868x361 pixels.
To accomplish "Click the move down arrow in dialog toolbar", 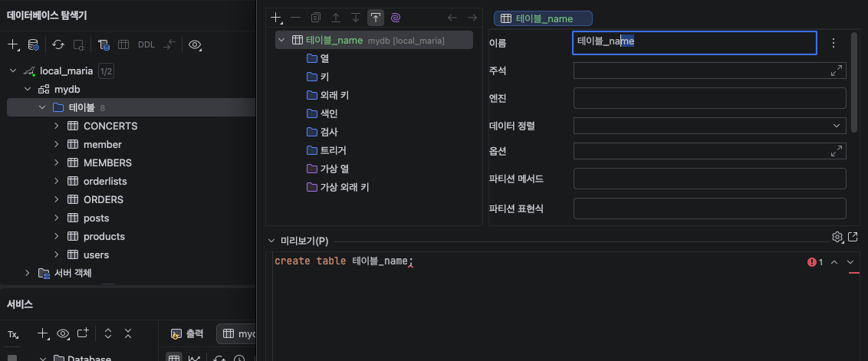I will (x=355, y=18).
